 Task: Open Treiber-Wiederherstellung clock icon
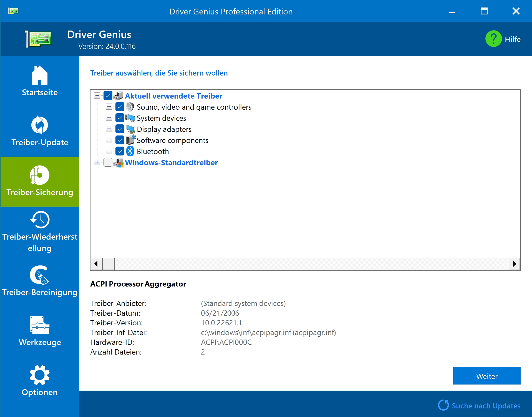[x=40, y=220]
